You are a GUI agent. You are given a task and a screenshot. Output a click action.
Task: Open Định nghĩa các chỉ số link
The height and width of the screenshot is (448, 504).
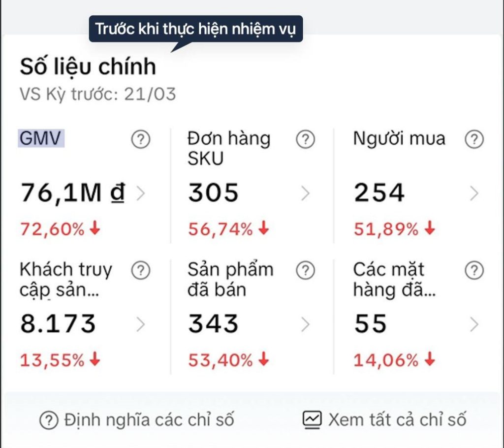pyautogui.click(x=149, y=420)
